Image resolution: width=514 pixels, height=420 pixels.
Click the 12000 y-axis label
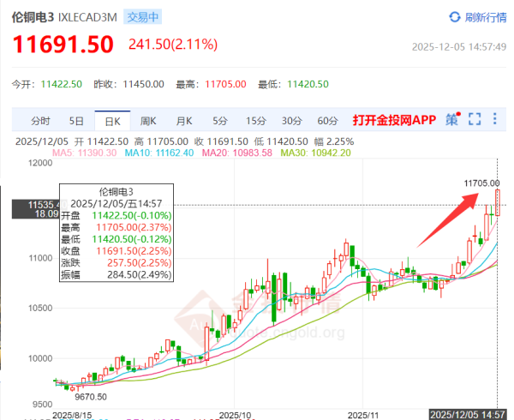40,163
